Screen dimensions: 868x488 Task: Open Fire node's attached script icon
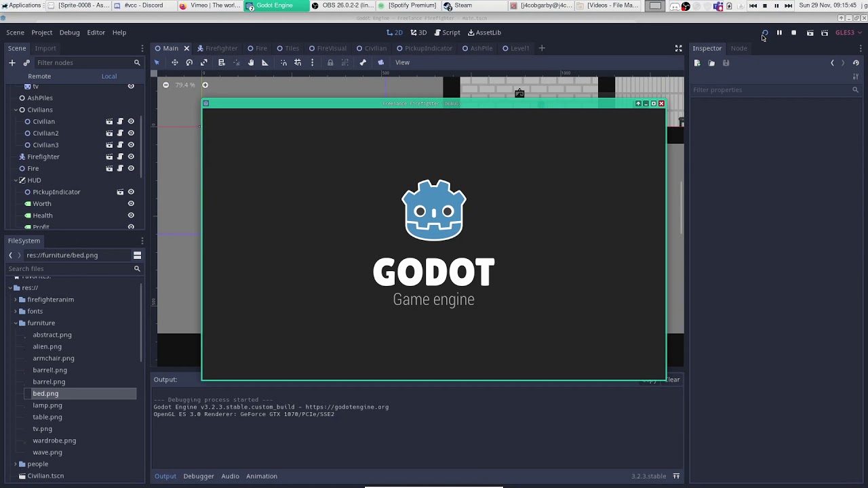pyautogui.click(x=120, y=168)
